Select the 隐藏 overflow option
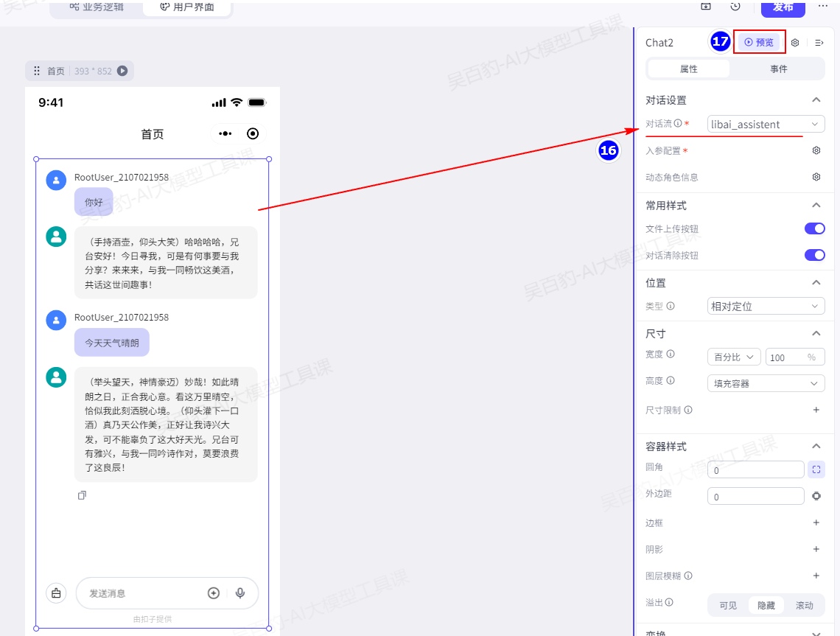Image resolution: width=840 pixels, height=636 pixels. [x=766, y=605]
